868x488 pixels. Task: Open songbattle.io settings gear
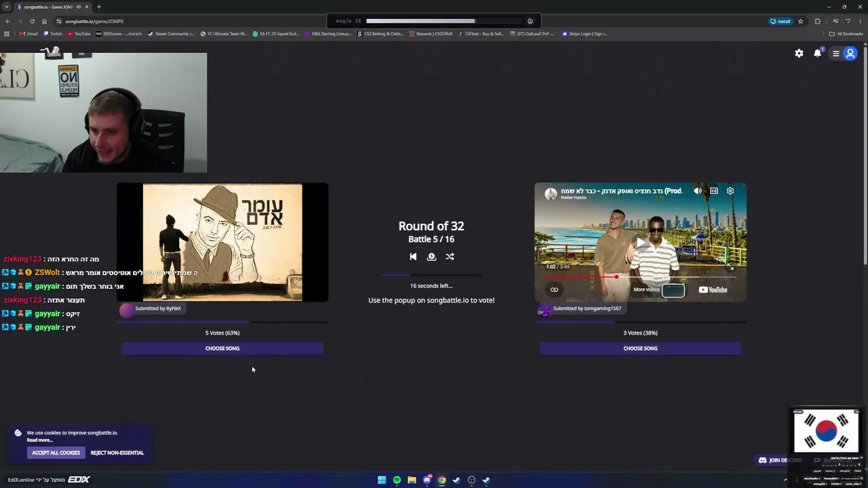tap(799, 54)
